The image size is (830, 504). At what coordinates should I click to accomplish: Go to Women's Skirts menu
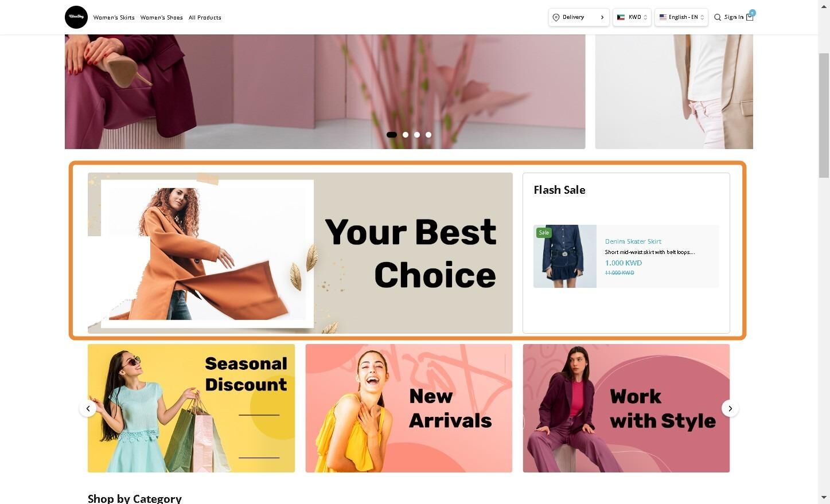click(114, 17)
